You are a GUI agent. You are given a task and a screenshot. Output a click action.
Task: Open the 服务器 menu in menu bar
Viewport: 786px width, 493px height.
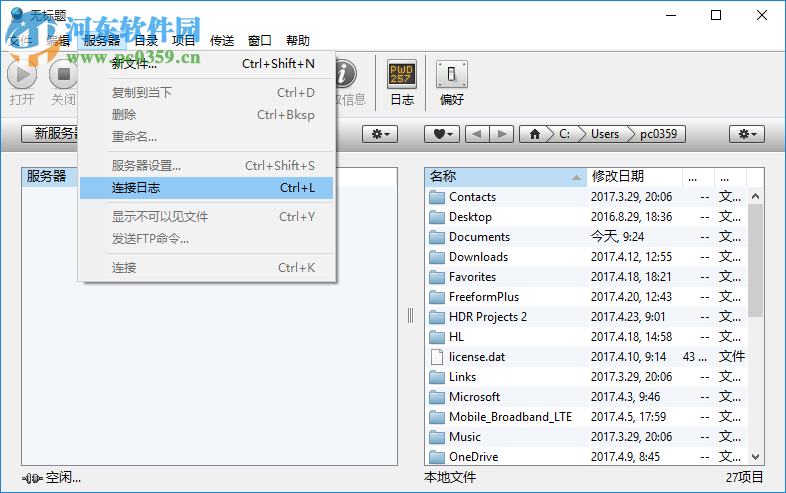point(102,41)
